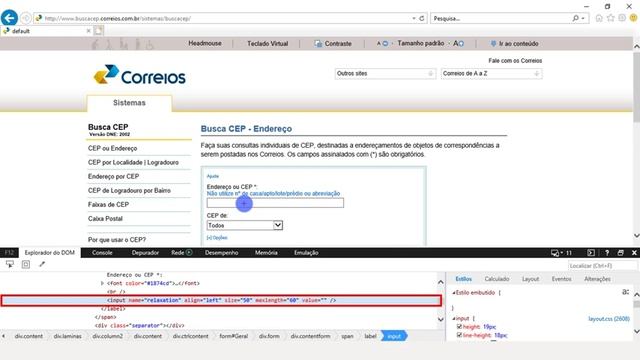This screenshot has height=360, width=640.
Task: Open the 'CEP de' Todos dropdown
Action: tap(244, 225)
